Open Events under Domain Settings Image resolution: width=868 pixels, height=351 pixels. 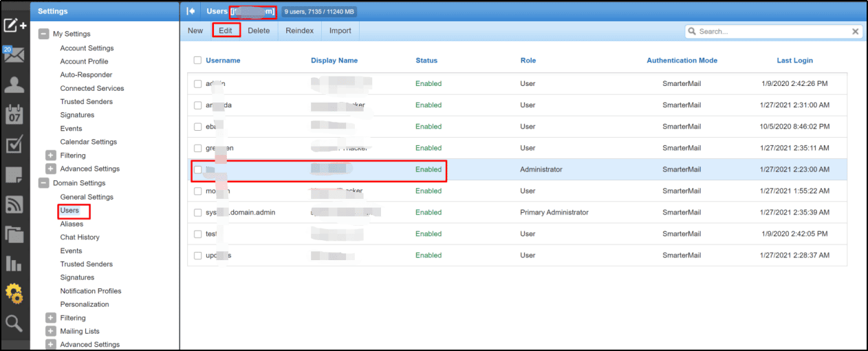71,251
